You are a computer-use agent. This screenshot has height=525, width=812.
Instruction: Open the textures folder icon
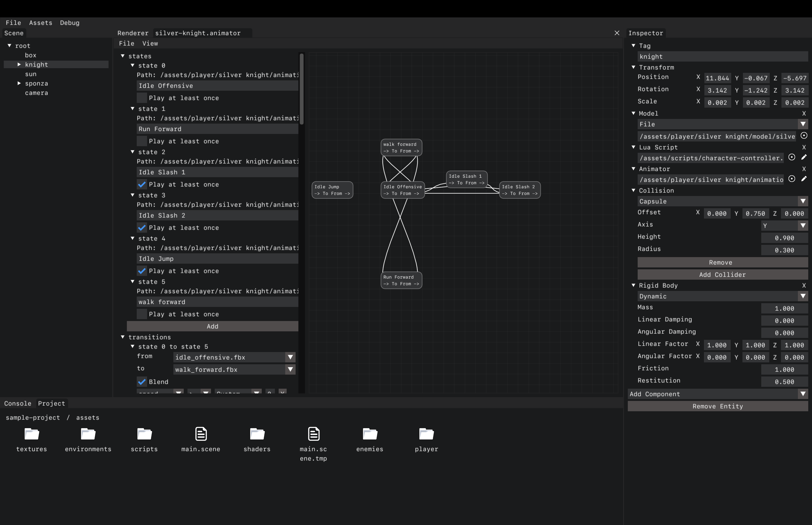[32, 434]
